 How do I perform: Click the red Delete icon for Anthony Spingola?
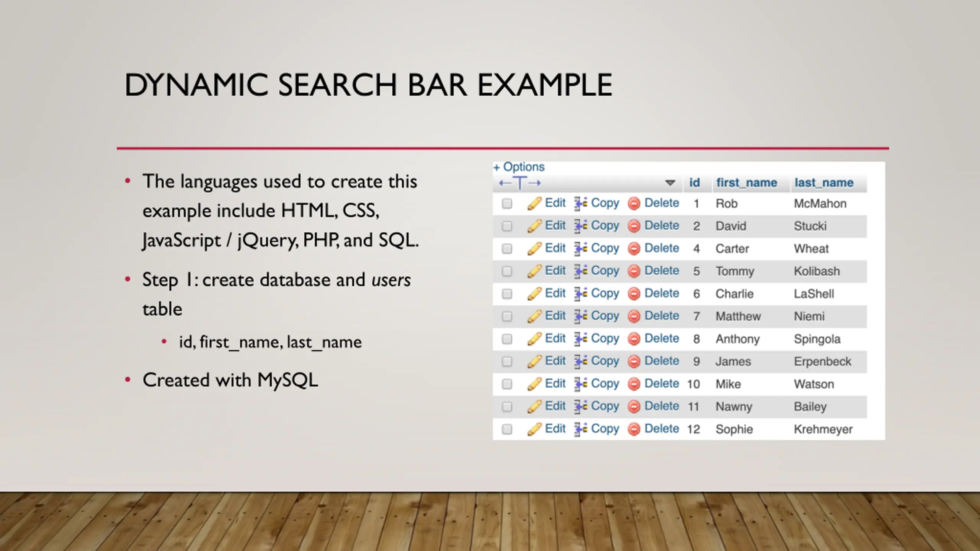click(x=634, y=339)
